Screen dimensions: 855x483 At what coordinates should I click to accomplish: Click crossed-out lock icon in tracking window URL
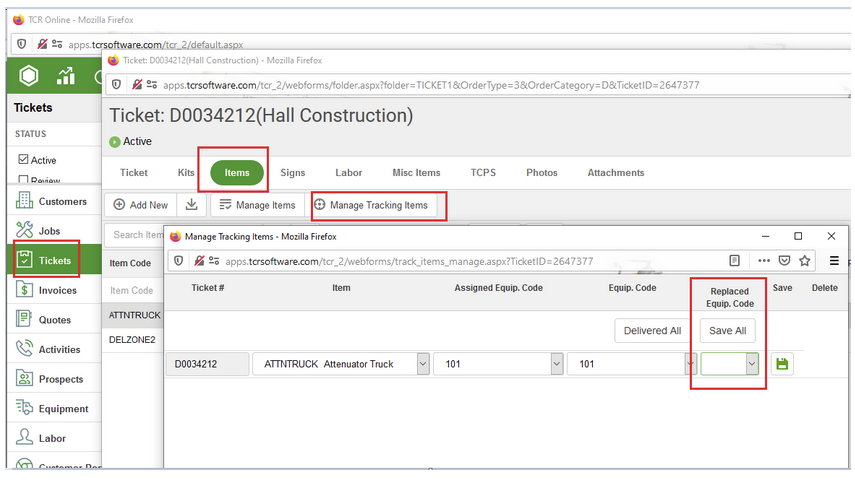[199, 261]
